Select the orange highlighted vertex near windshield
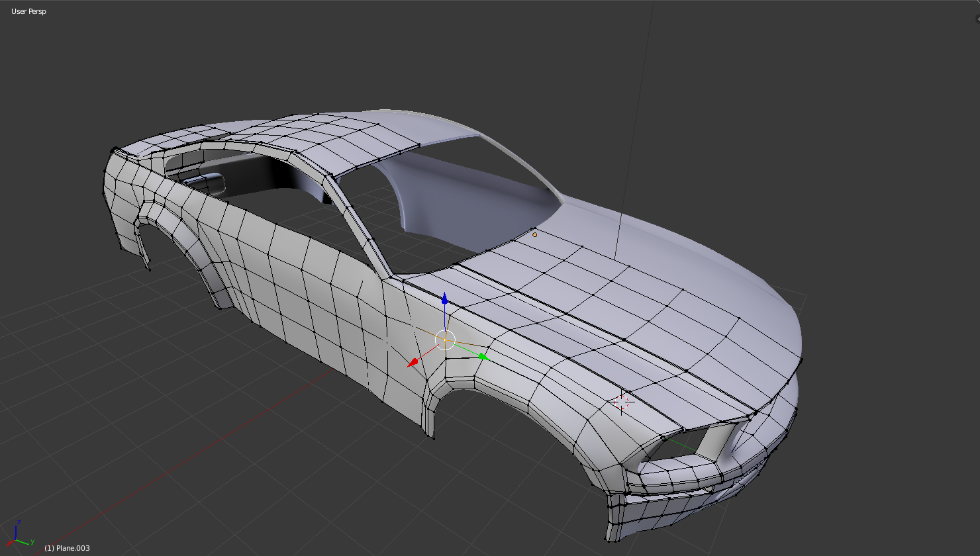Image resolution: width=980 pixels, height=556 pixels. coord(535,234)
